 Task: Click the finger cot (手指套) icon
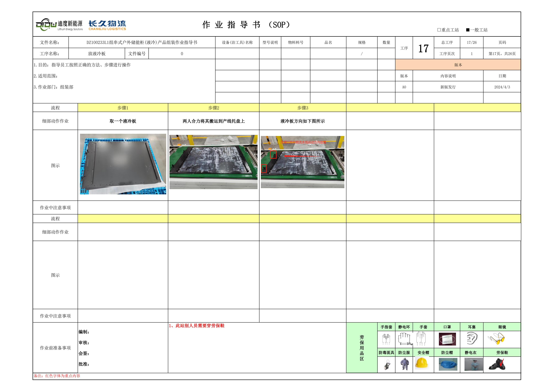coord(386,339)
